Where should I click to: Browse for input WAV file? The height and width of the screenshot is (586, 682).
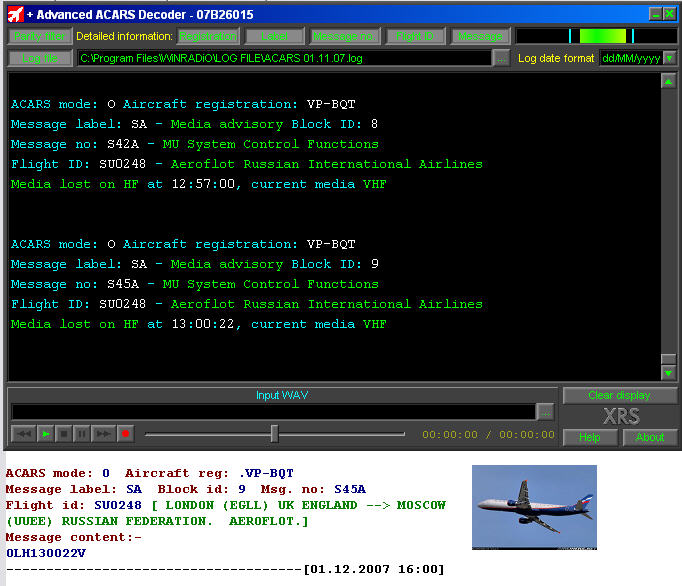(545, 412)
